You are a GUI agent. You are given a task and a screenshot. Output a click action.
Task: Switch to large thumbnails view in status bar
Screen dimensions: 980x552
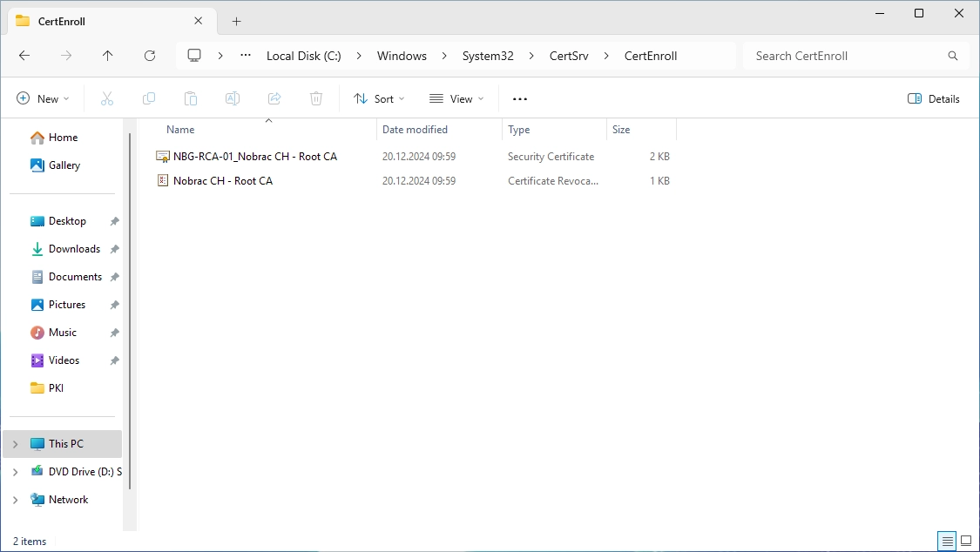966,541
